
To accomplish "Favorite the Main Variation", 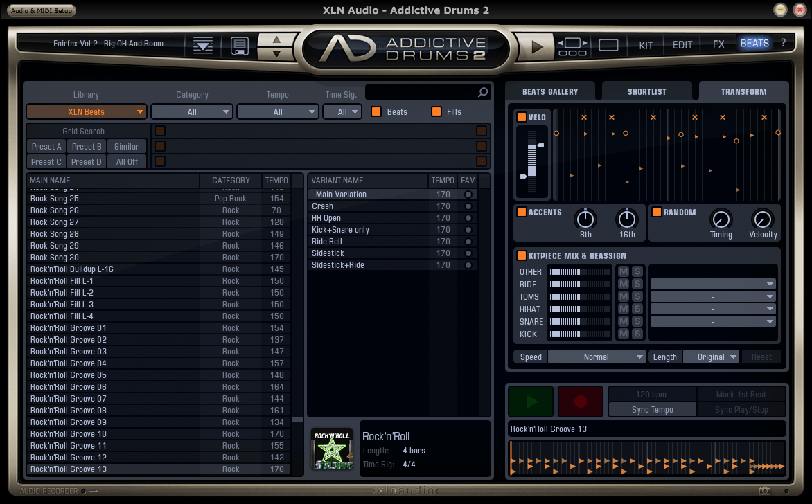I will point(468,195).
